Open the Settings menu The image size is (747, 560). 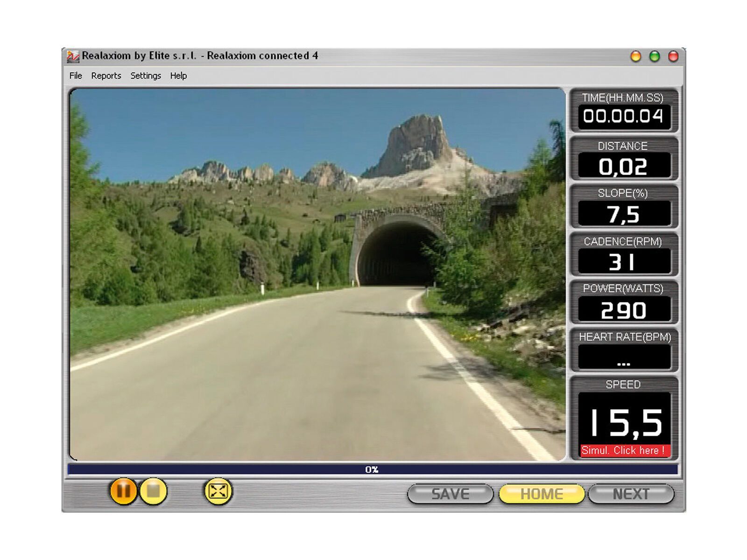[146, 75]
